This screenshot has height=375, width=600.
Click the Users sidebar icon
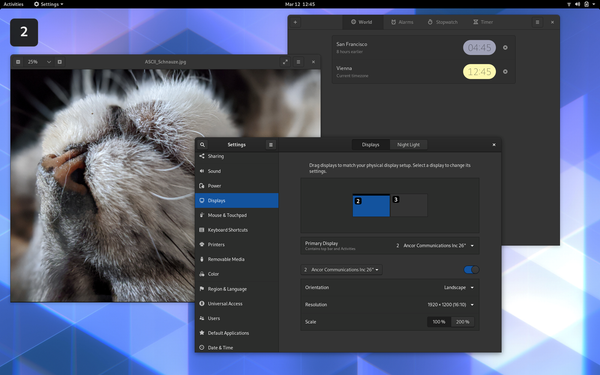[x=202, y=318]
